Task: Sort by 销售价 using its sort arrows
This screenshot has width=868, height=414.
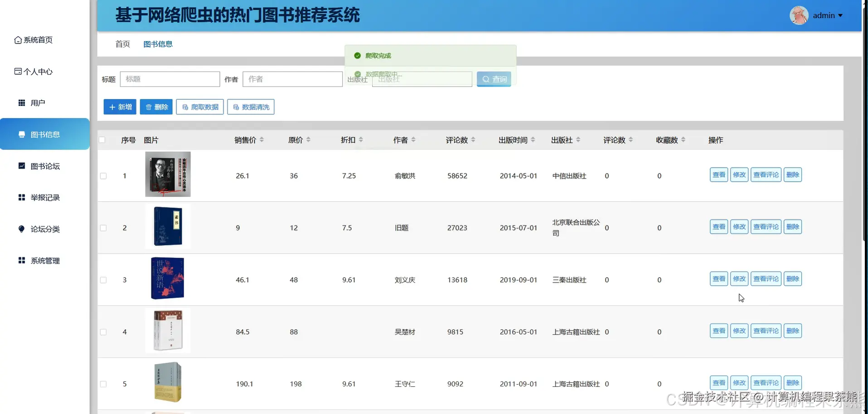Action: click(x=262, y=140)
